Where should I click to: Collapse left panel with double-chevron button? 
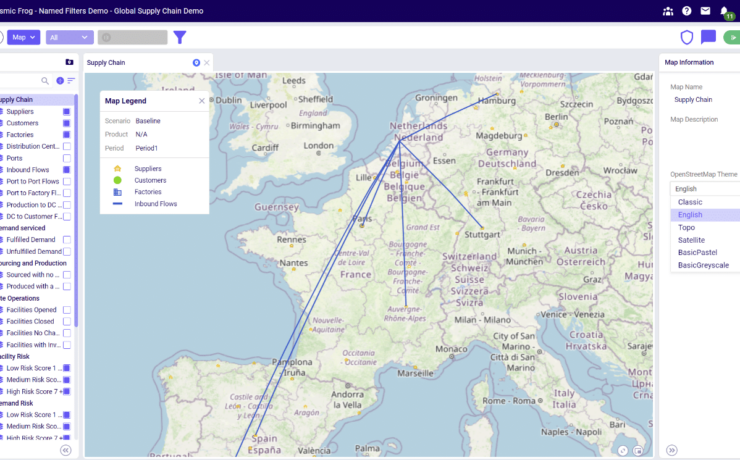(65, 450)
